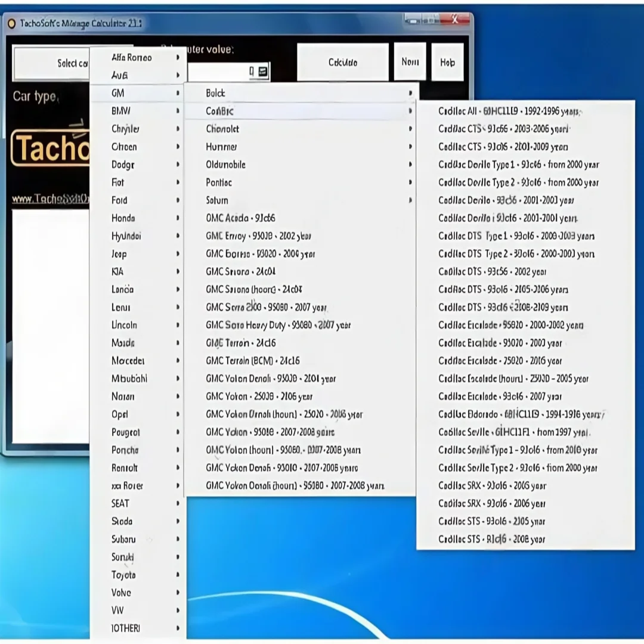Select the GM brand menu entry

pos(138,93)
